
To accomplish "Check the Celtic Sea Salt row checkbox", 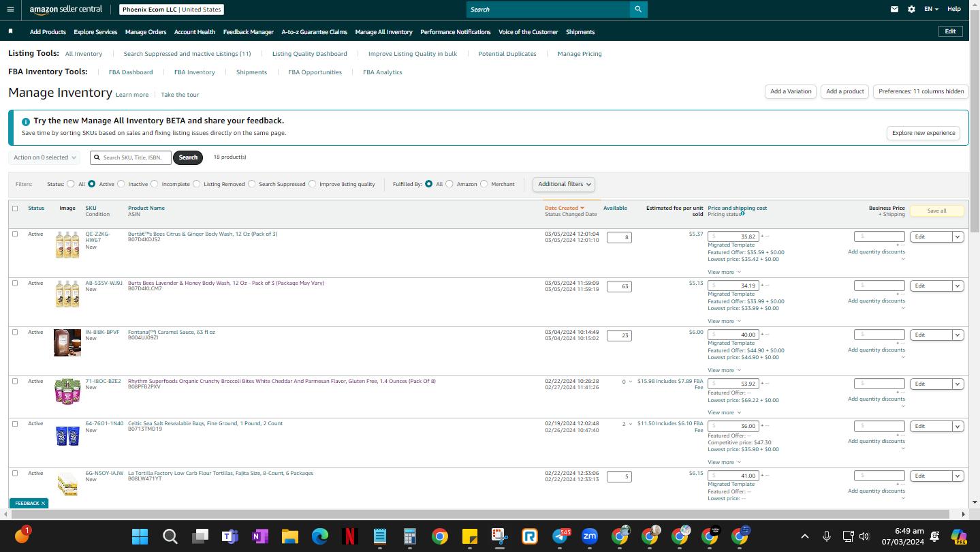I will click(x=15, y=423).
